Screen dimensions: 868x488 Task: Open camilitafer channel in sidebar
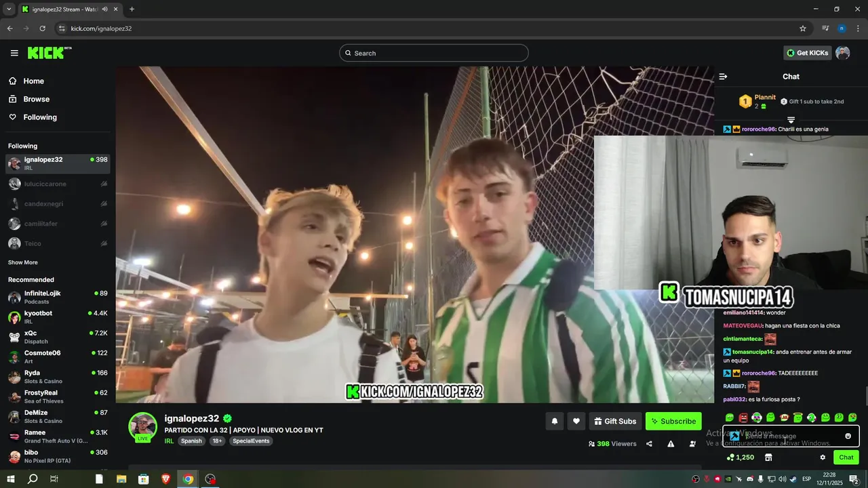58,224
